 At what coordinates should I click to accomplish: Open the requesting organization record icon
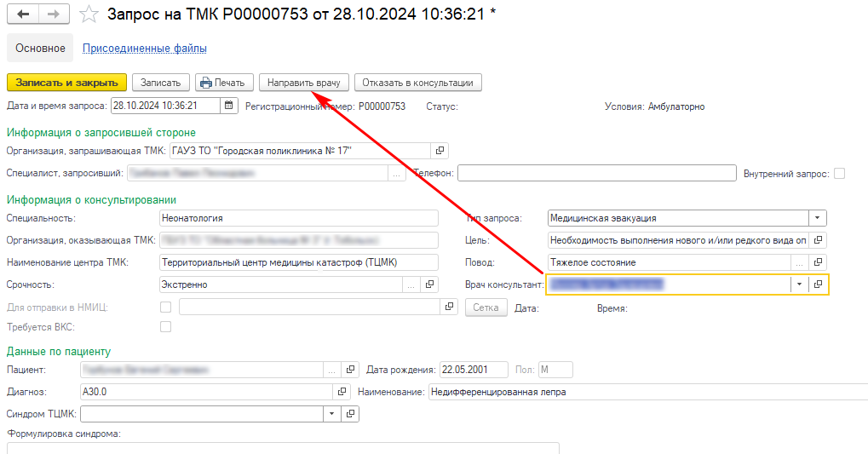click(440, 151)
